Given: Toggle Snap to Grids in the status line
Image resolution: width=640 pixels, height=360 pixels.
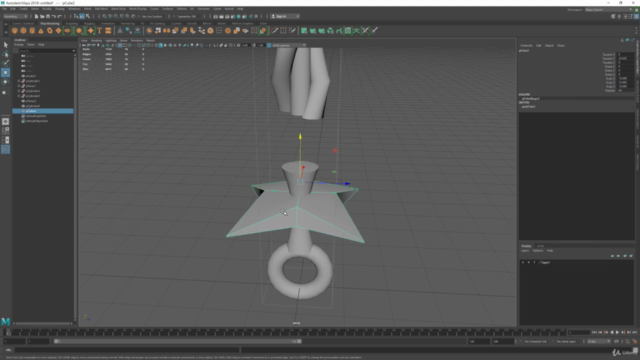Looking at the screenshot, I should point(104,16).
